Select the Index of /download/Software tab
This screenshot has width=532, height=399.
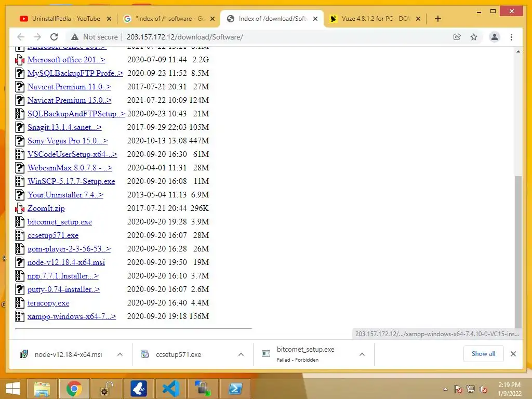pos(272,19)
